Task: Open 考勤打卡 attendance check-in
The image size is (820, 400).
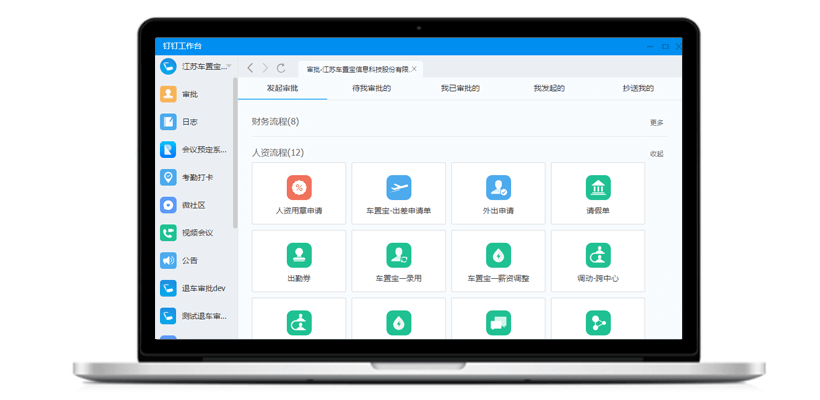Action: (x=196, y=177)
